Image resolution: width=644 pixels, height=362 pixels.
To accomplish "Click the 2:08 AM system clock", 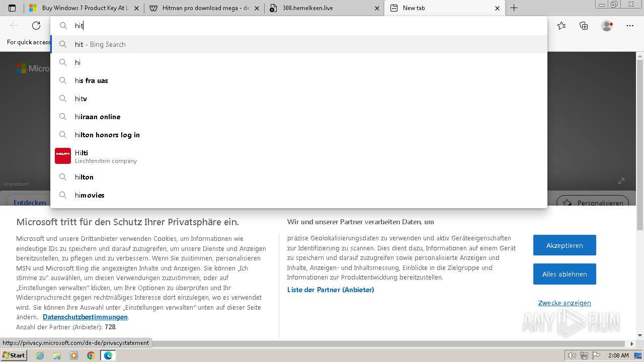I will 618,355.
